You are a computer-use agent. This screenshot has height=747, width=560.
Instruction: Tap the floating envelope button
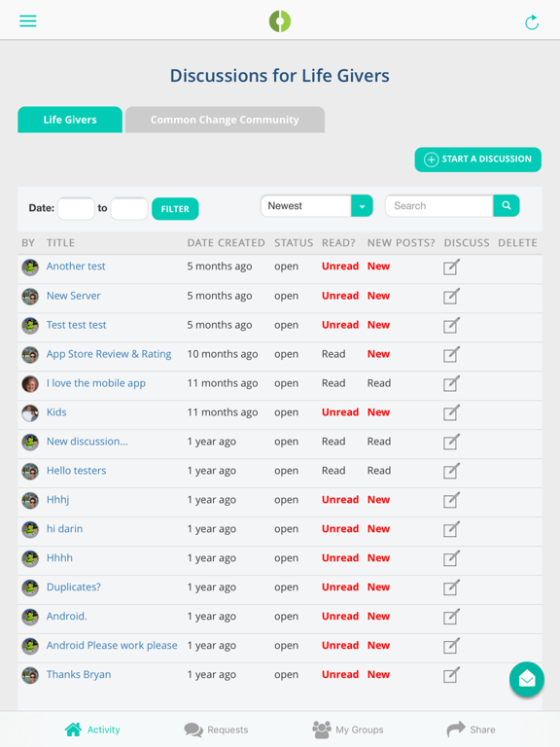pyautogui.click(x=527, y=679)
